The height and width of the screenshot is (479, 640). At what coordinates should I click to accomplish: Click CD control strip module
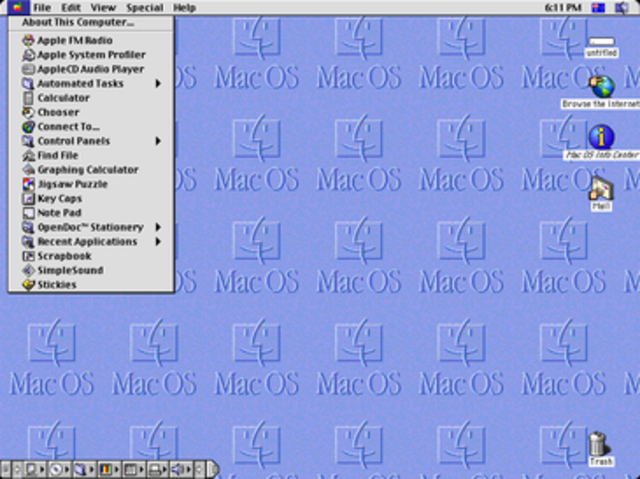coord(60,469)
